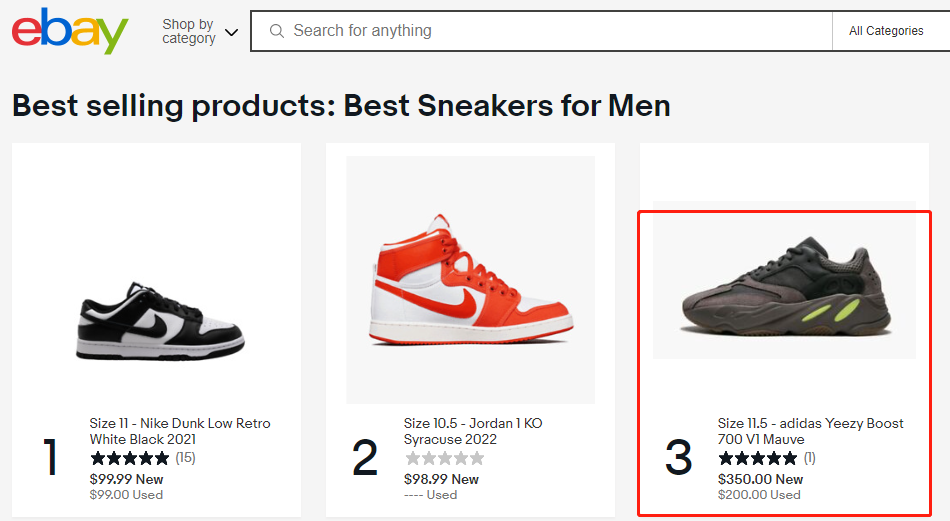The height and width of the screenshot is (521, 950).
Task: Click the eBay logo
Action: pyautogui.click(x=70, y=31)
